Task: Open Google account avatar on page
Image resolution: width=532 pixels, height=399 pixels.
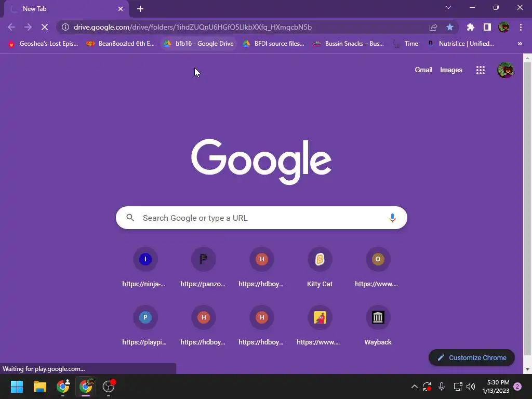Action: (x=505, y=70)
